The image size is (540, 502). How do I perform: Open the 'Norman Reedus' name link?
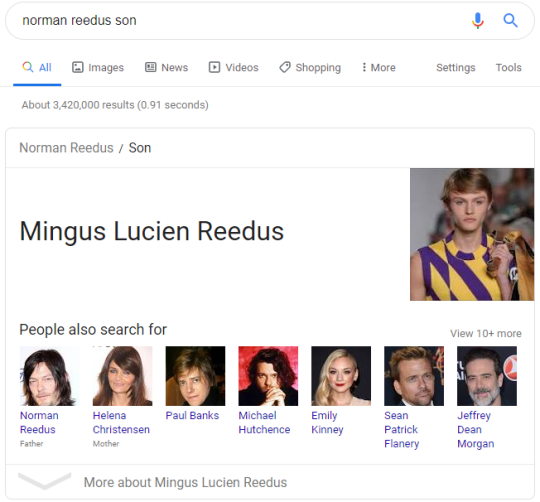pyautogui.click(x=39, y=422)
